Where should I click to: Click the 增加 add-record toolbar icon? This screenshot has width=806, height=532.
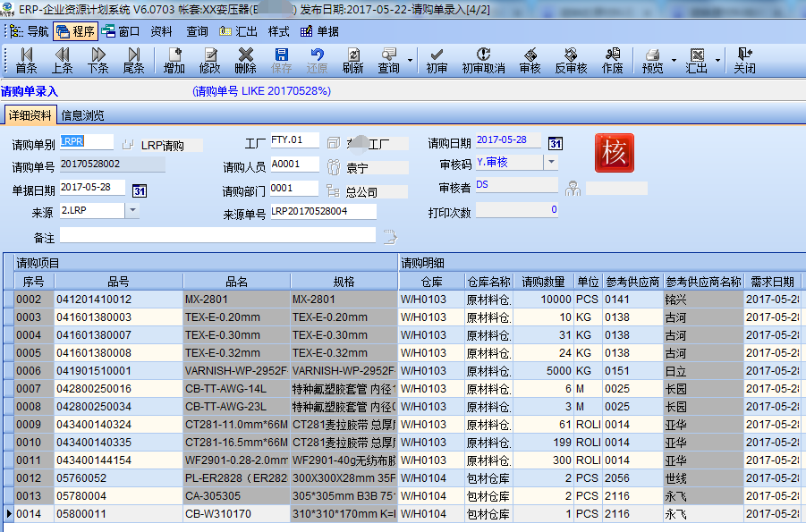tap(174, 60)
